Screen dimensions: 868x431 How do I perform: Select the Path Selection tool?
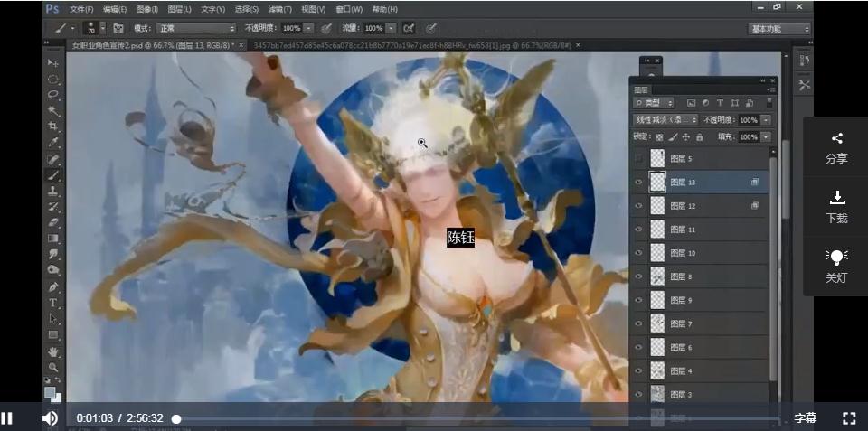point(53,319)
